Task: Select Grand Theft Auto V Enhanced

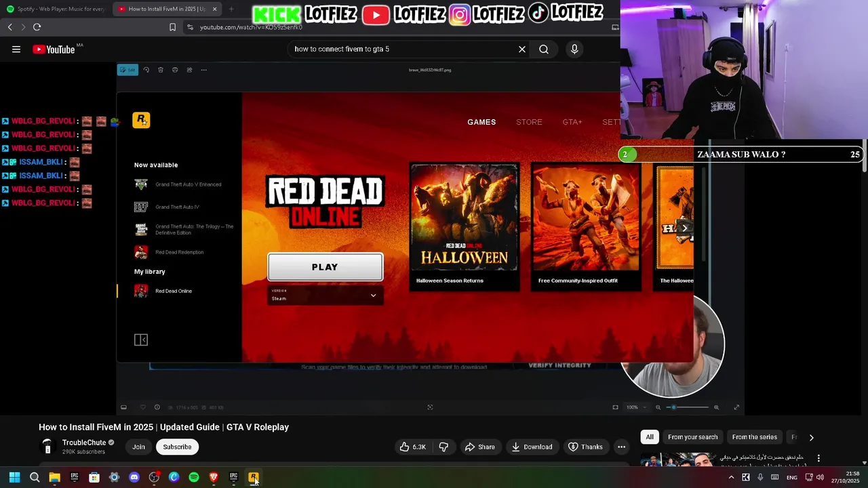Action: pos(179,184)
